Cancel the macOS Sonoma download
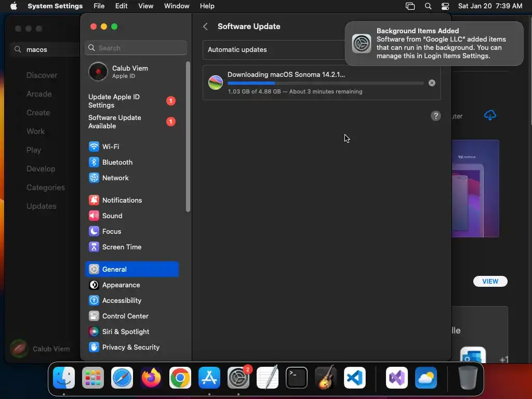532x399 pixels. point(432,83)
